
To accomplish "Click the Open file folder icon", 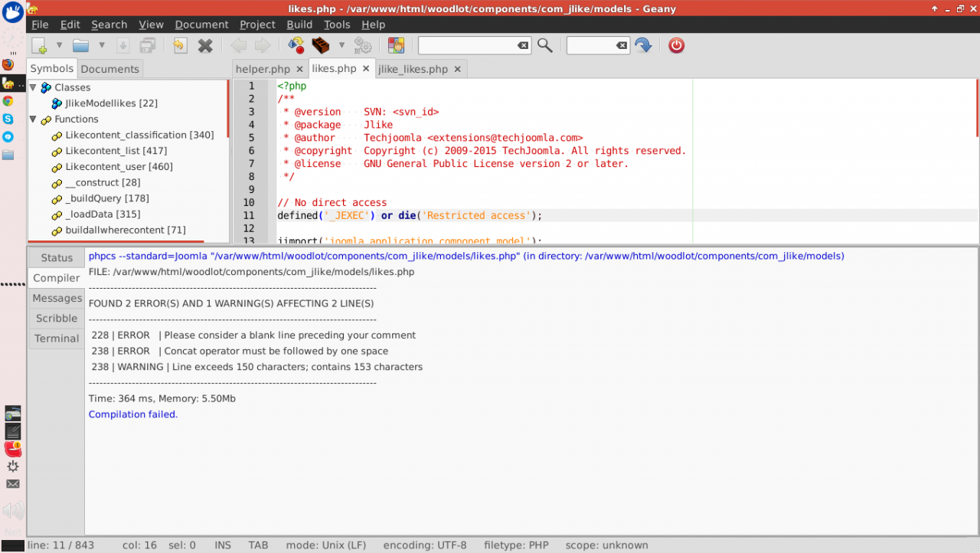I will [80, 45].
